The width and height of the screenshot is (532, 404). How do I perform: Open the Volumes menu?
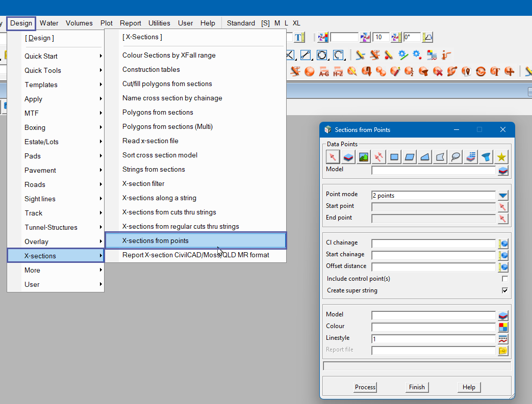79,23
